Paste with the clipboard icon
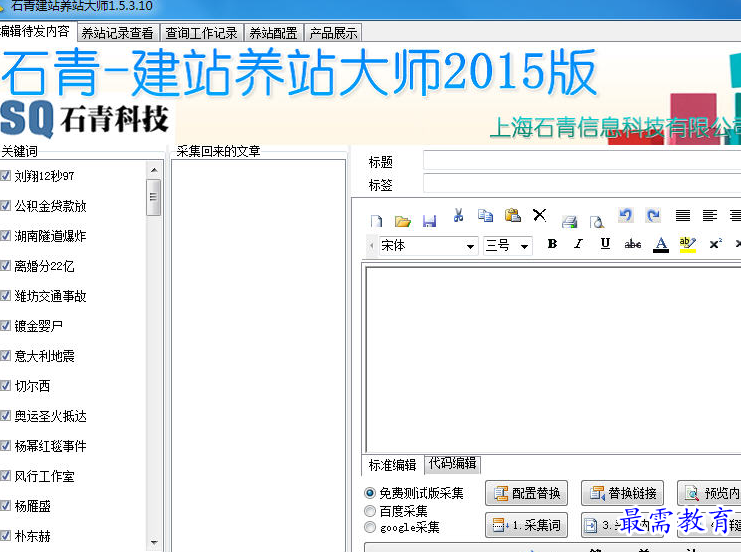741x552 pixels. (513, 216)
